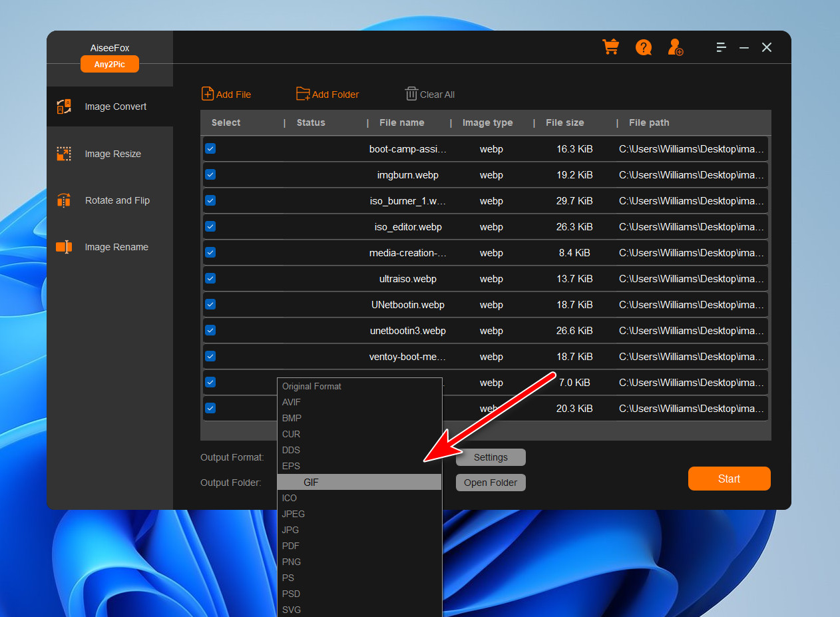Select CUR output format
Viewport: 840px width, 617px height.
pyautogui.click(x=359, y=434)
